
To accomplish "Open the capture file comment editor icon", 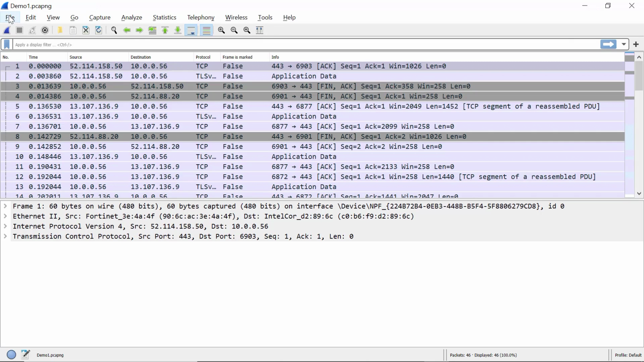I will [26, 355].
